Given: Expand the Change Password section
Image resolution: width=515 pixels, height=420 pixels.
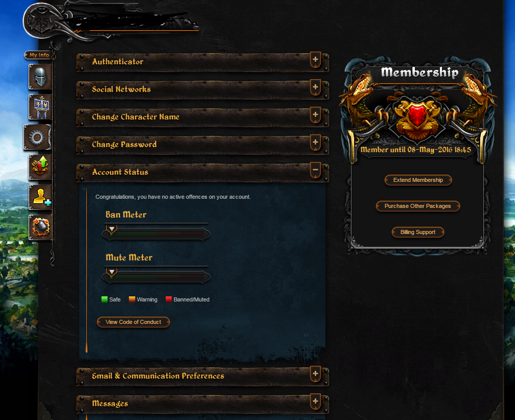Looking at the screenshot, I should [315, 143].
